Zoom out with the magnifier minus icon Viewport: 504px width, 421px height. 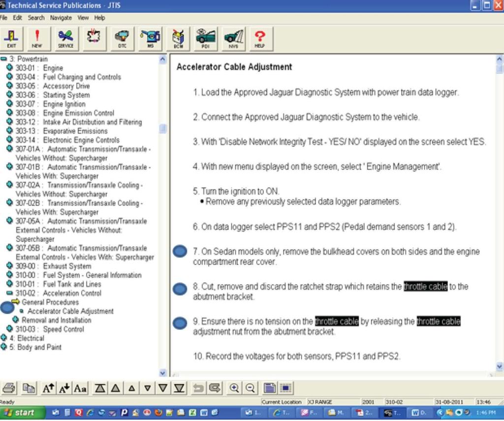pos(250,388)
